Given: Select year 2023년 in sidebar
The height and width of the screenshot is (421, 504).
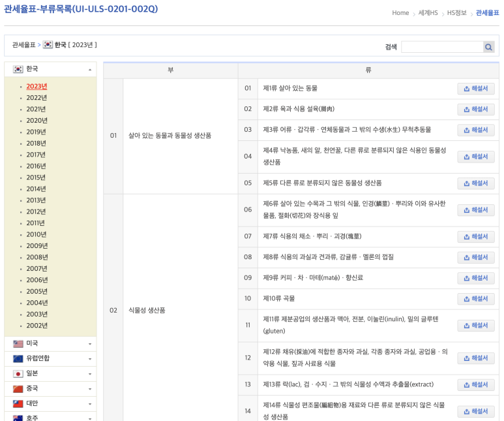Looking at the screenshot, I should coord(37,87).
